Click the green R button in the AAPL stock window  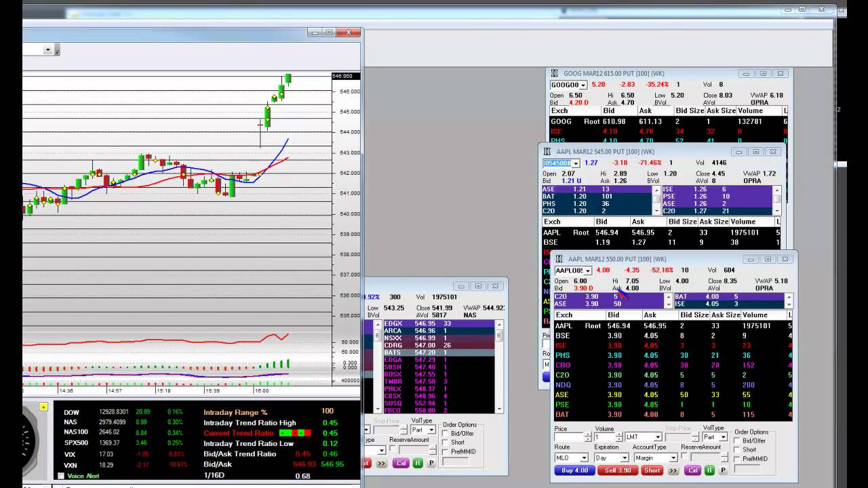click(418, 463)
